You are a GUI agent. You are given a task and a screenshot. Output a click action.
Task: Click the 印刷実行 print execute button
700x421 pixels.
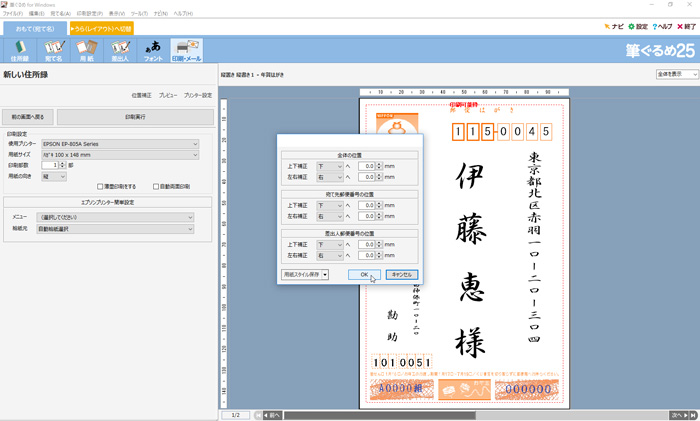[135, 117]
